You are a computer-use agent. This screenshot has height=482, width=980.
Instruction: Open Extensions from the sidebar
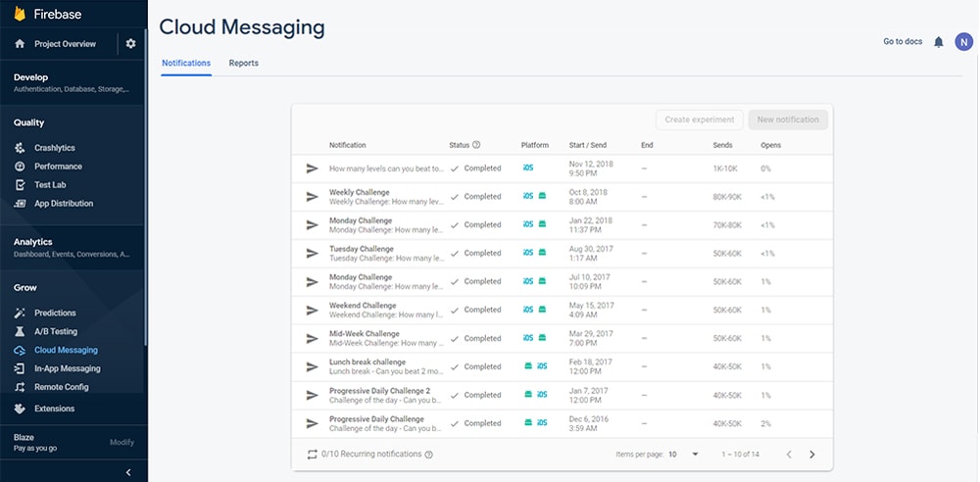(54, 409)
